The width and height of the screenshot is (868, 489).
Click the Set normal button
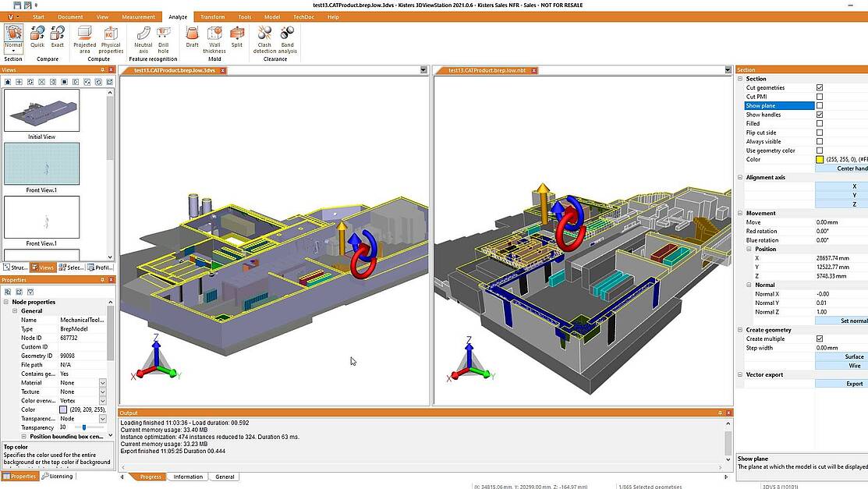point(841,321)
